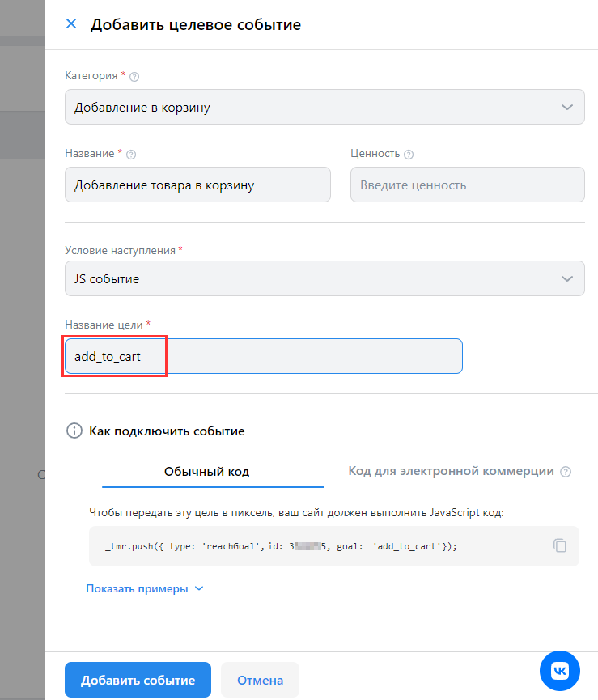
Task: Open the Категория dropdown
Action: [324, 107]
